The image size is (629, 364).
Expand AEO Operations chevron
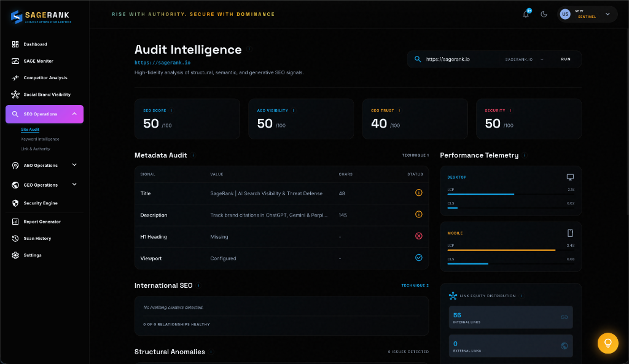[x=74, y=165]
